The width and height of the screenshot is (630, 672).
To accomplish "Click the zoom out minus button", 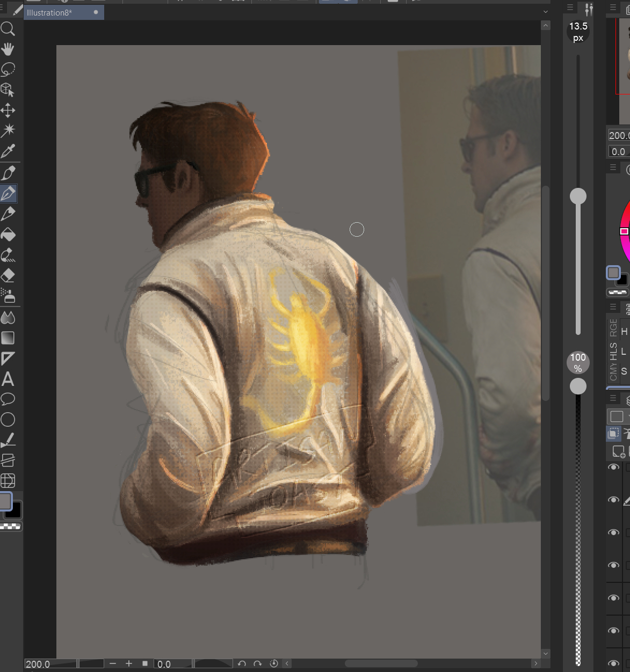I will tap(113, 664).
